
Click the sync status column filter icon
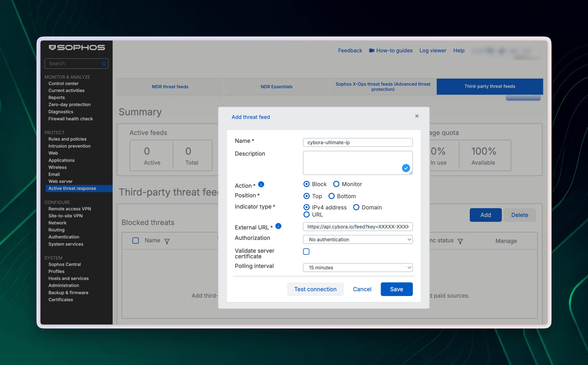click(x=460, y=241)
